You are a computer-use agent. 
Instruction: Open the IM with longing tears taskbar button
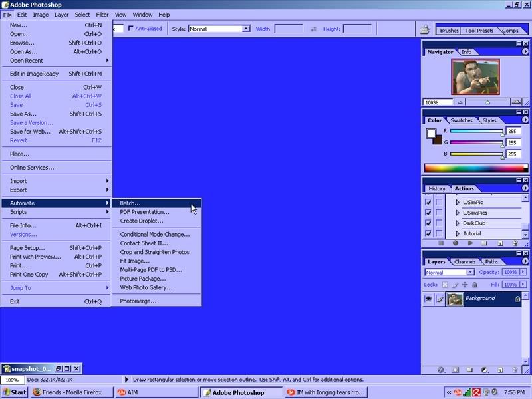(x=326, y=392)
